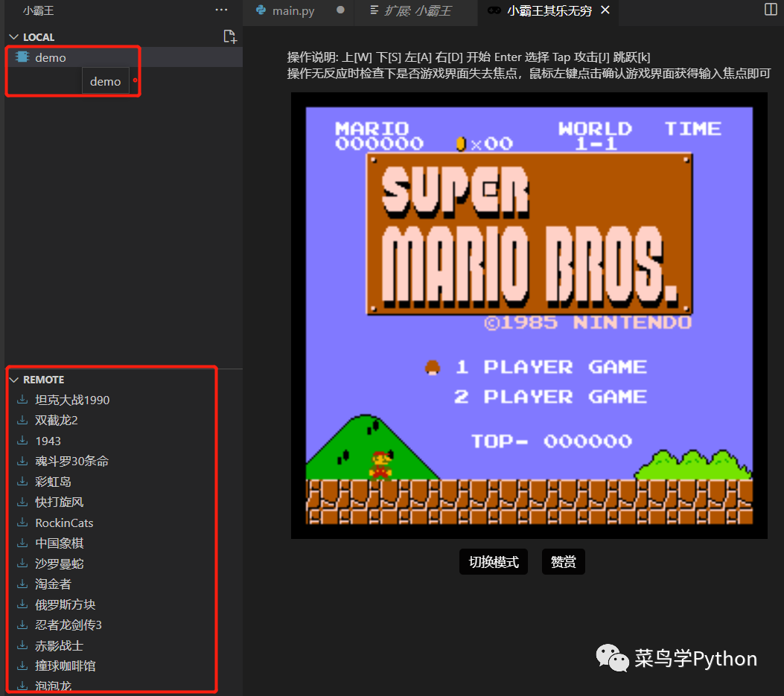Click download icon for 魂斗罗30条命
784x696 pixels.
coord(22,461)
